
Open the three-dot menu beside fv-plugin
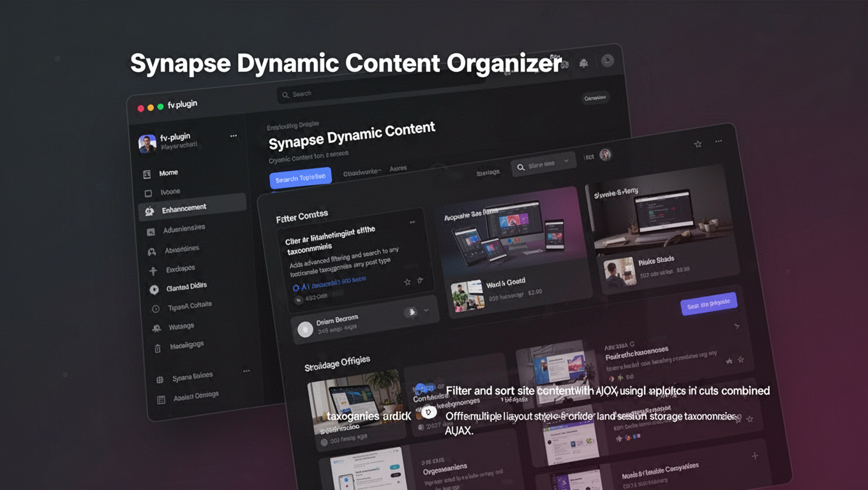pos(234,135)
